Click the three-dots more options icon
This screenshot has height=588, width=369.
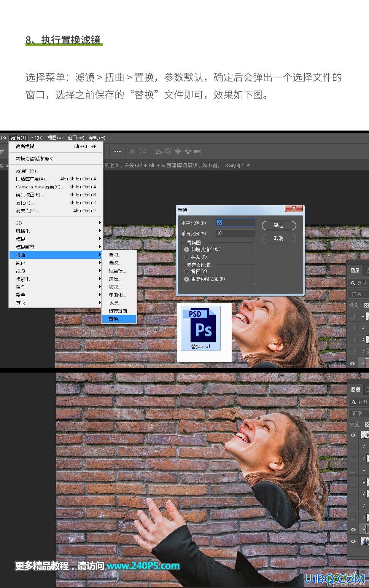(118, 151)
